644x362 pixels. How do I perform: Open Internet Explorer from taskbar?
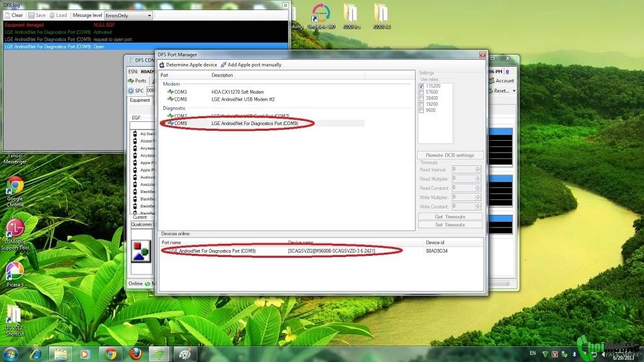pos(35,354)
